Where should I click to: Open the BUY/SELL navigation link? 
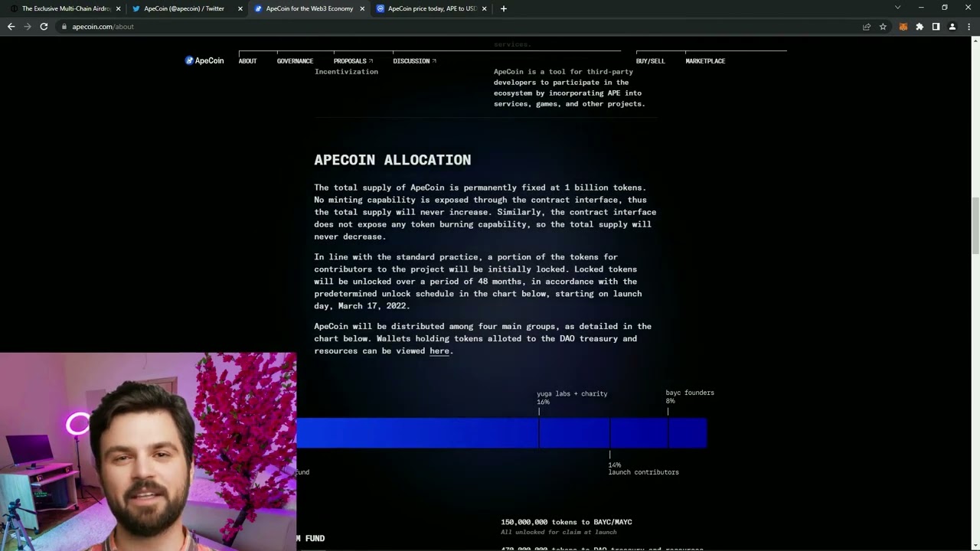(650, 61)
